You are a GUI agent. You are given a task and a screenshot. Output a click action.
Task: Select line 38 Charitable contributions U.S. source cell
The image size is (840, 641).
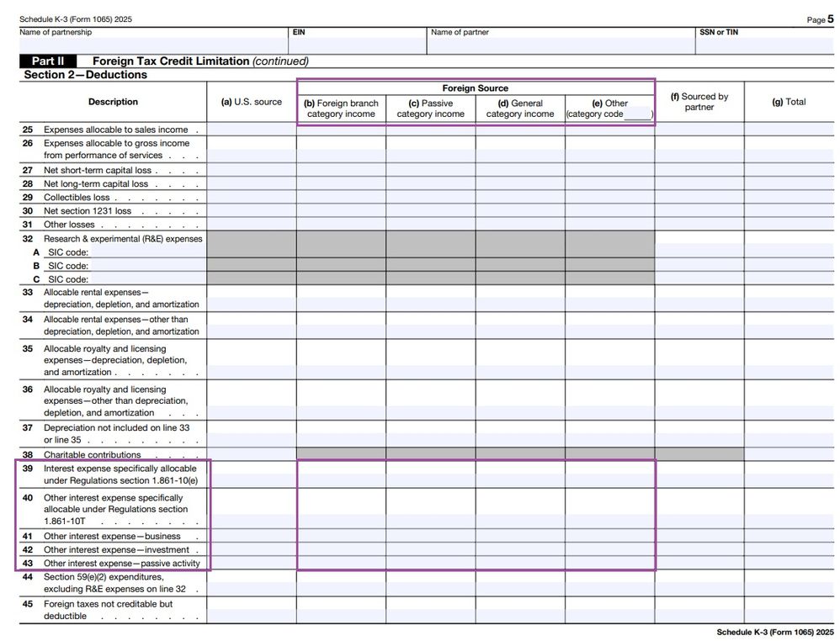pos(251,454)
